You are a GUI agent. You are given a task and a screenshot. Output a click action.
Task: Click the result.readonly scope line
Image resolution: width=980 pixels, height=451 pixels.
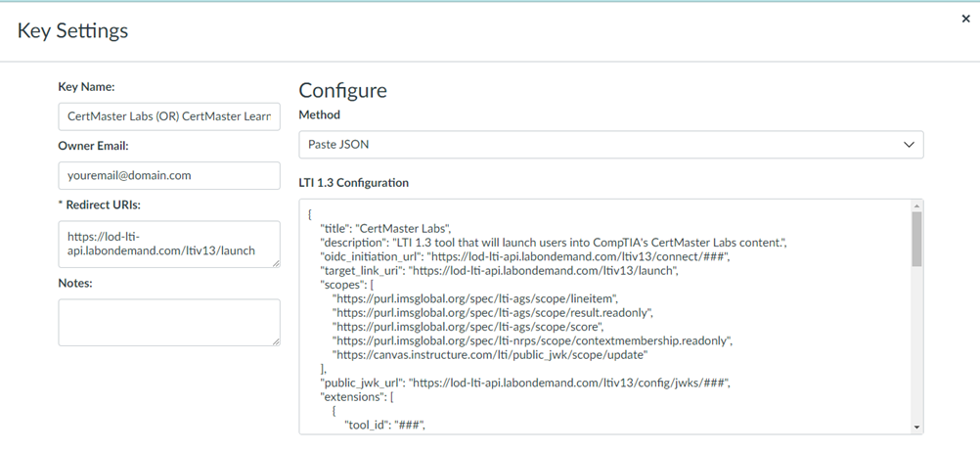(x=493, y=313)
